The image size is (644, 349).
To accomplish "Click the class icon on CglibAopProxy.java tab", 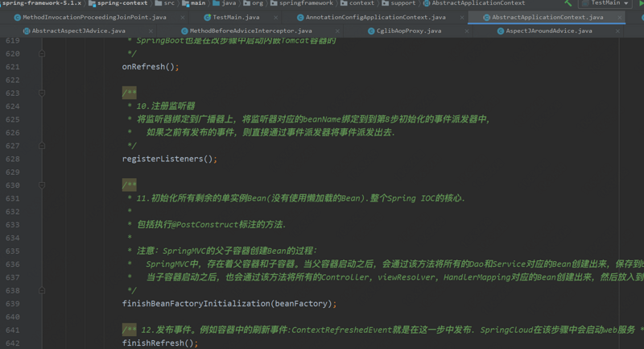I will tap(371, 31).
